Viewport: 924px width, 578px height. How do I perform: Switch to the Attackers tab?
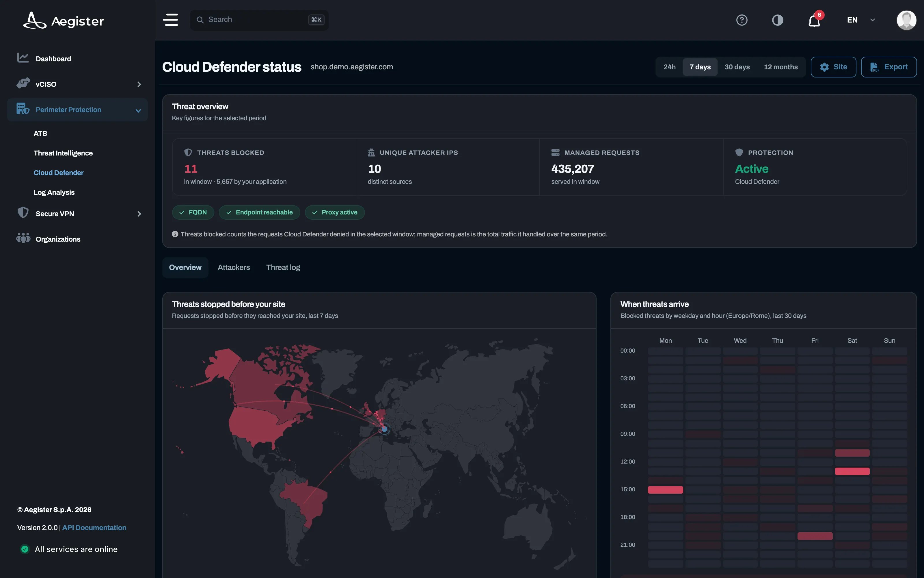[x=234, y=267]
